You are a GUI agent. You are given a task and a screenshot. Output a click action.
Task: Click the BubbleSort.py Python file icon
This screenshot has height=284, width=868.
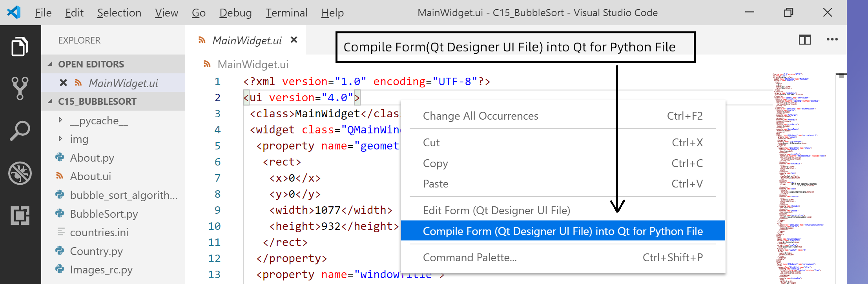(60, 213)
